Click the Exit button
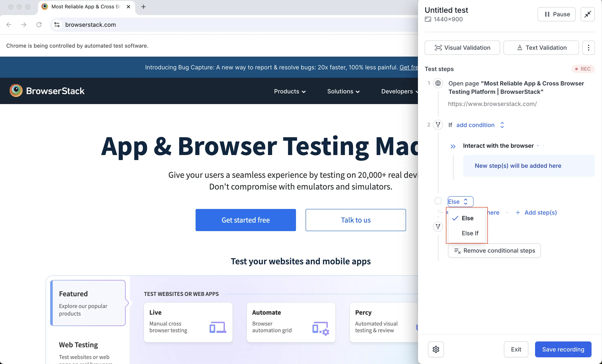Image resolution: width=602 pixels, height=364 pixels. click(516, 349)
